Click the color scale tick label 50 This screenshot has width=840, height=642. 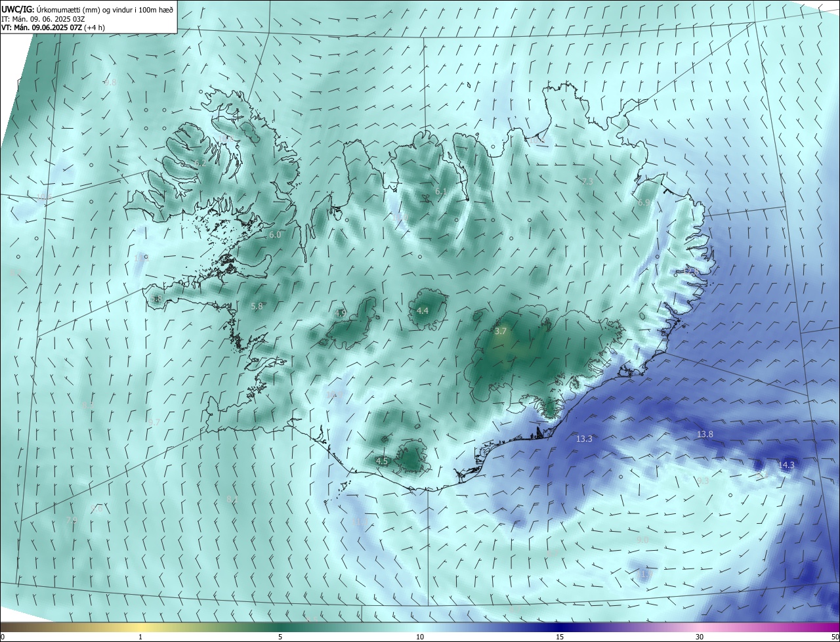835,637
